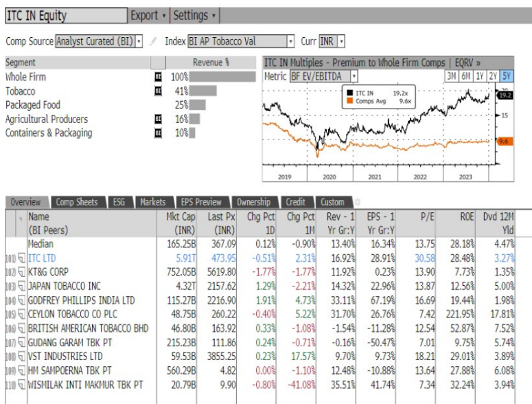Switch to the Comp Sheets tab

(77, 202)
